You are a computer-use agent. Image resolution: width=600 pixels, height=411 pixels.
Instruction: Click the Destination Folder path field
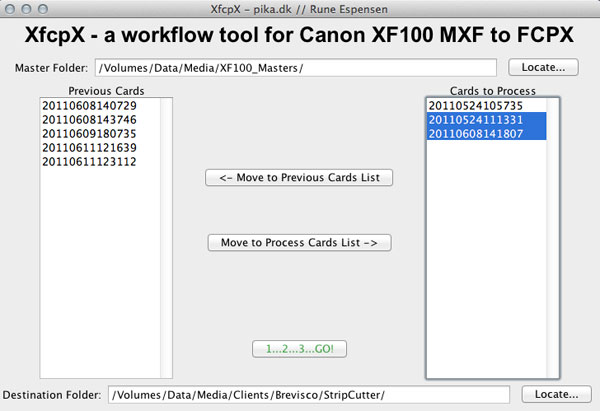tap(309, 395)
